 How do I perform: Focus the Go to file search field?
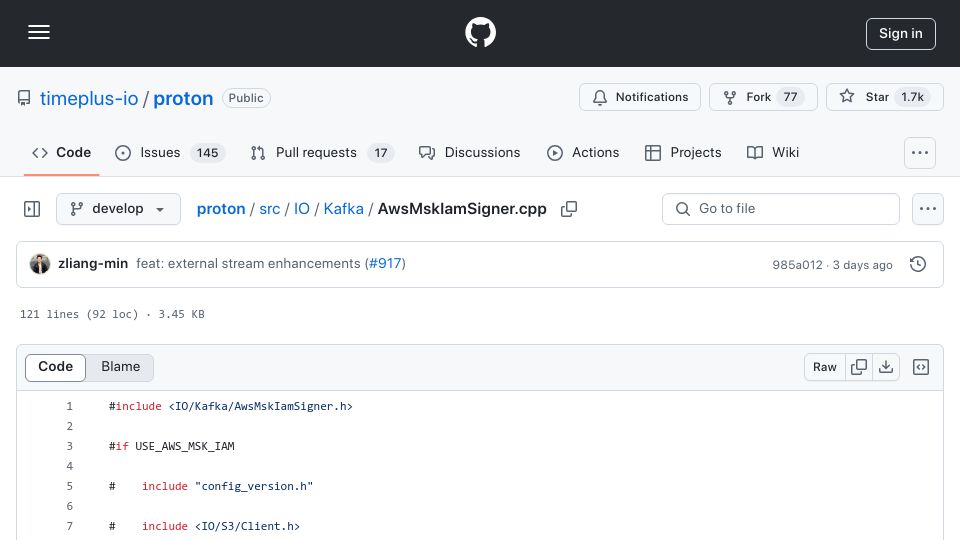pos(781,209)
